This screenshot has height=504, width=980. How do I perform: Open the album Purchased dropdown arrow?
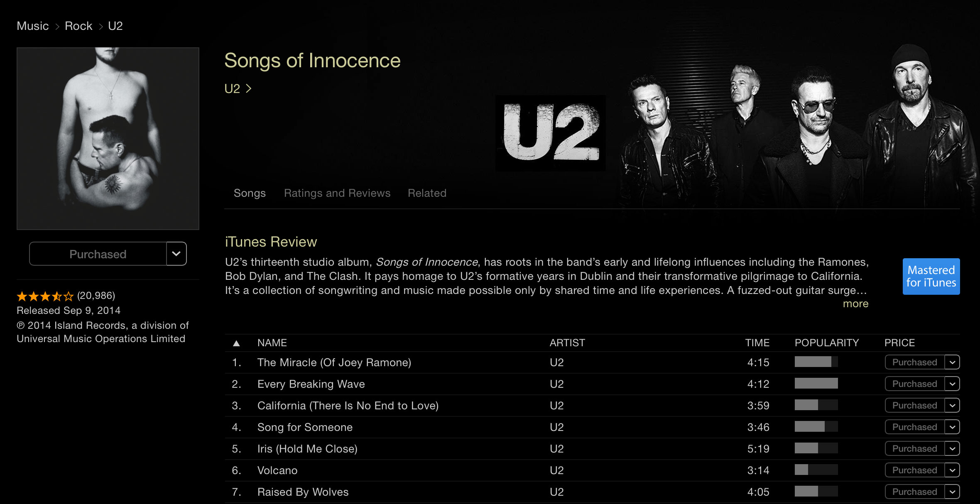pyautogui.click(x=176, y=254)
